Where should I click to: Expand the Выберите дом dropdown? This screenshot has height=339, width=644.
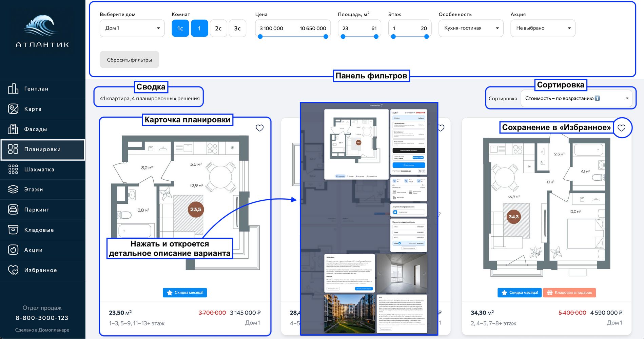tap(132, 28)
